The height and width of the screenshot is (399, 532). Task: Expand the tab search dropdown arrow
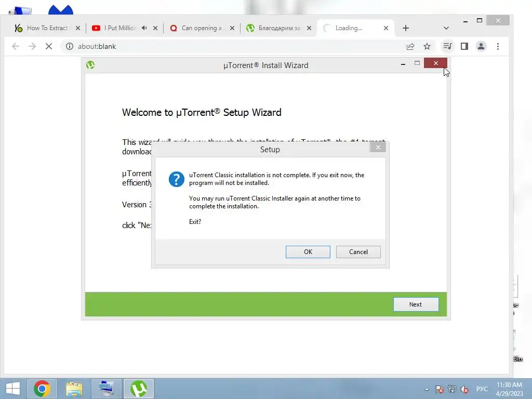(x=446, y=28)
